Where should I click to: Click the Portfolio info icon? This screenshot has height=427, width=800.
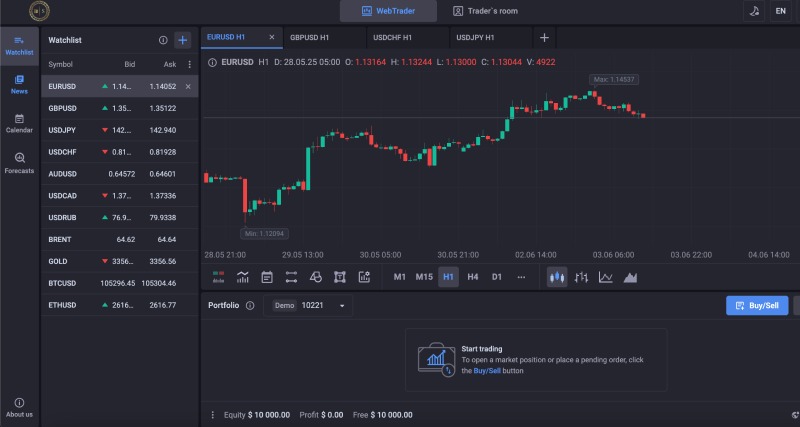click(250, 306)
